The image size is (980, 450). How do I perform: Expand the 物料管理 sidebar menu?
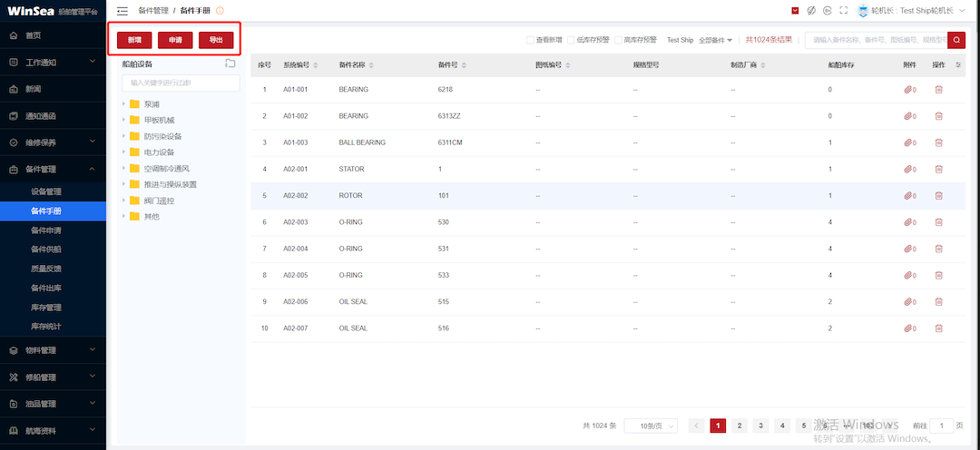point(54,350)
